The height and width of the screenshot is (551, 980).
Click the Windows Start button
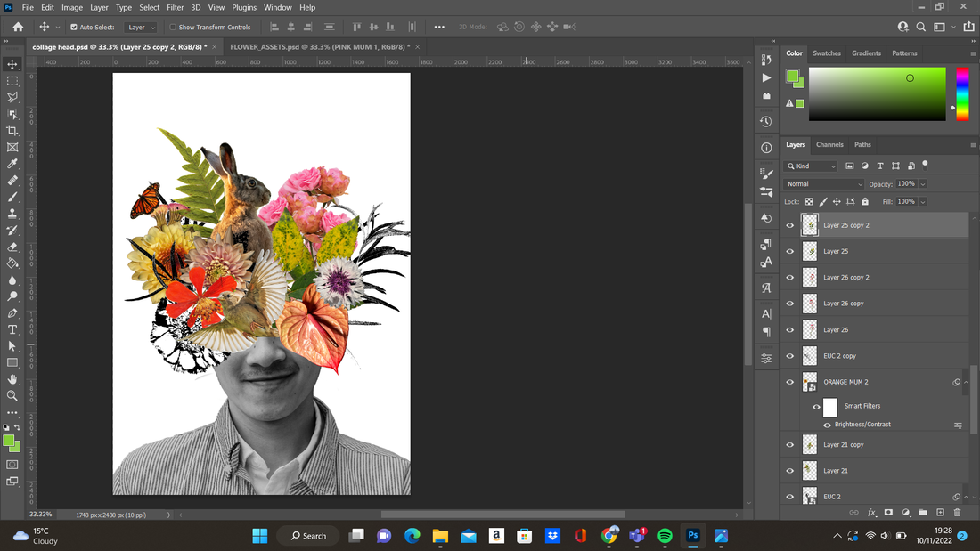pyautogui.click(x=260, y=536)
